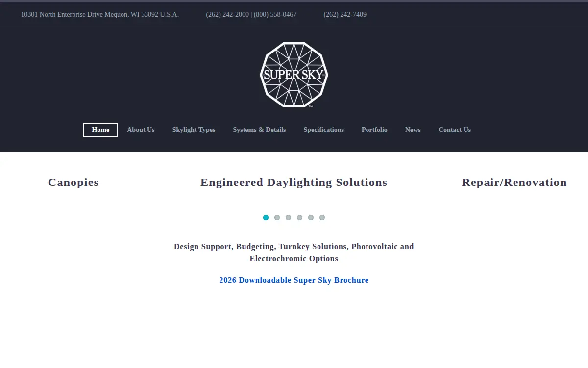The image size is (588, 368).
Task: Click the Mequon street address text
Action: [x=100, y=14]
